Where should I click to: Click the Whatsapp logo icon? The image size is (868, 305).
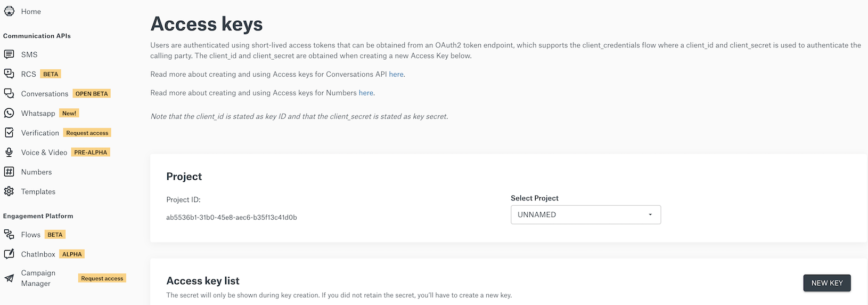(9, 113)
